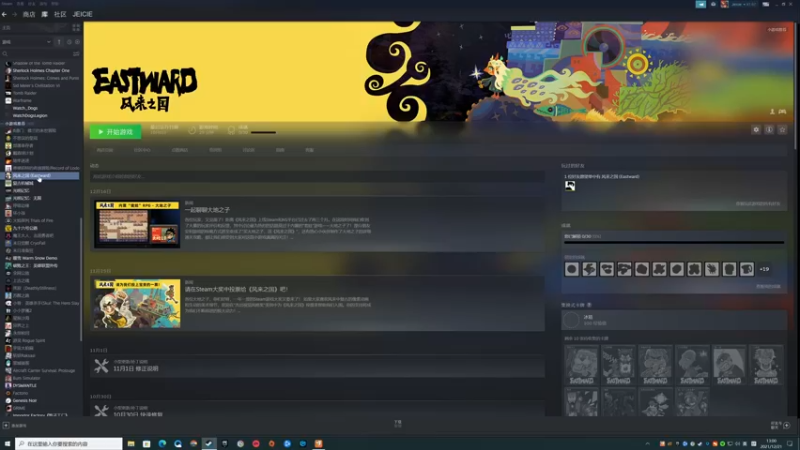Select WatchDogsLegion in the game list

click(x=30, y=115)
